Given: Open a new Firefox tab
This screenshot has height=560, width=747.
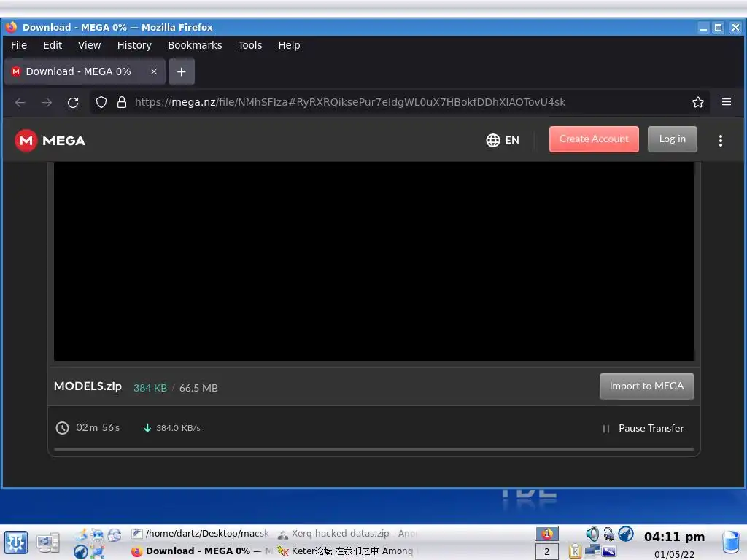Looking at the screenshot, I should pyautogui.click(x=181, y=72).
